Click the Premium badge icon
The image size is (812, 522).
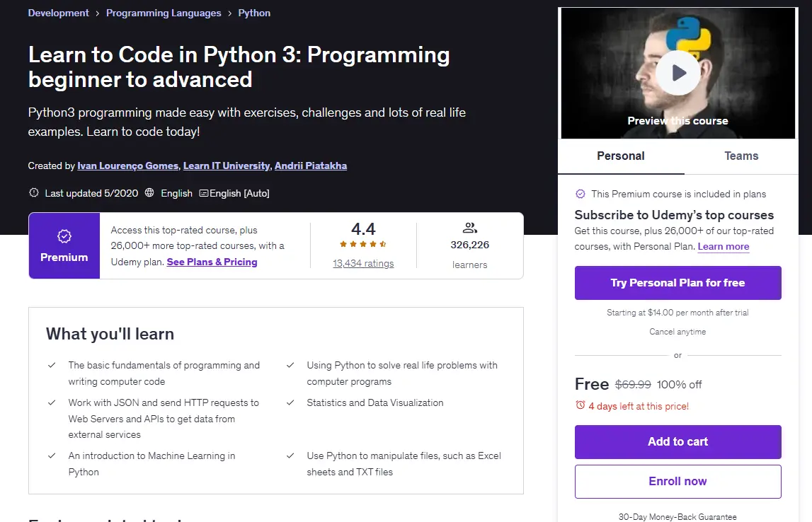64,236
